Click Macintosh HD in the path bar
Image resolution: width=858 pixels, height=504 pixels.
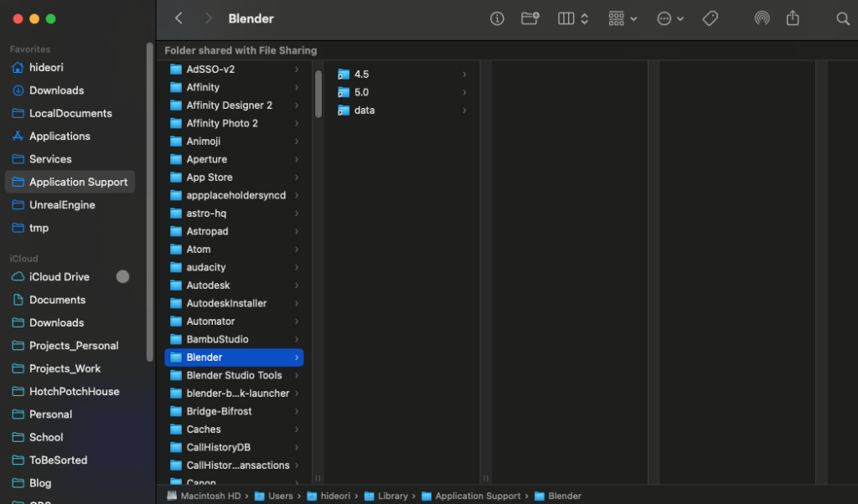click(x=210, y=496)
